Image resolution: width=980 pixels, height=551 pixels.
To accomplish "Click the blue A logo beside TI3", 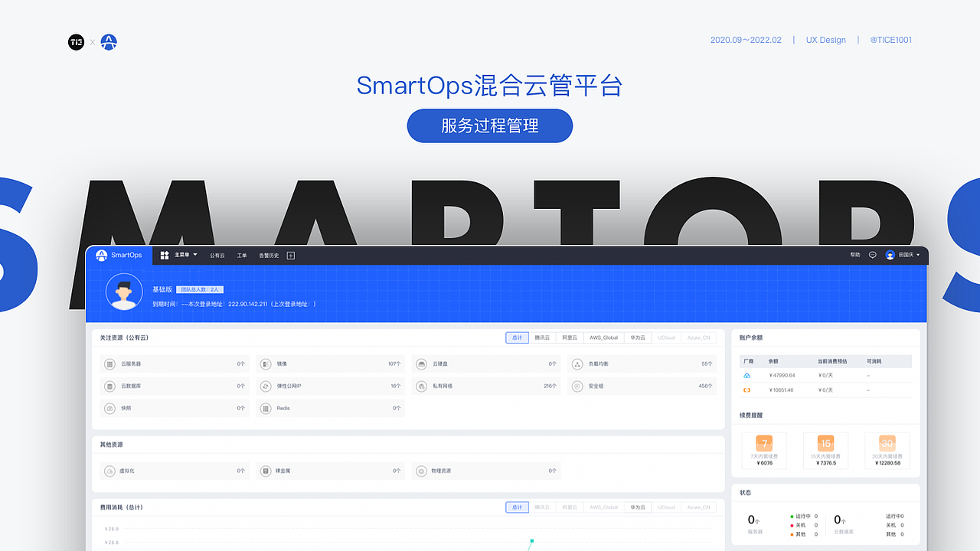I will coord(109,42).
